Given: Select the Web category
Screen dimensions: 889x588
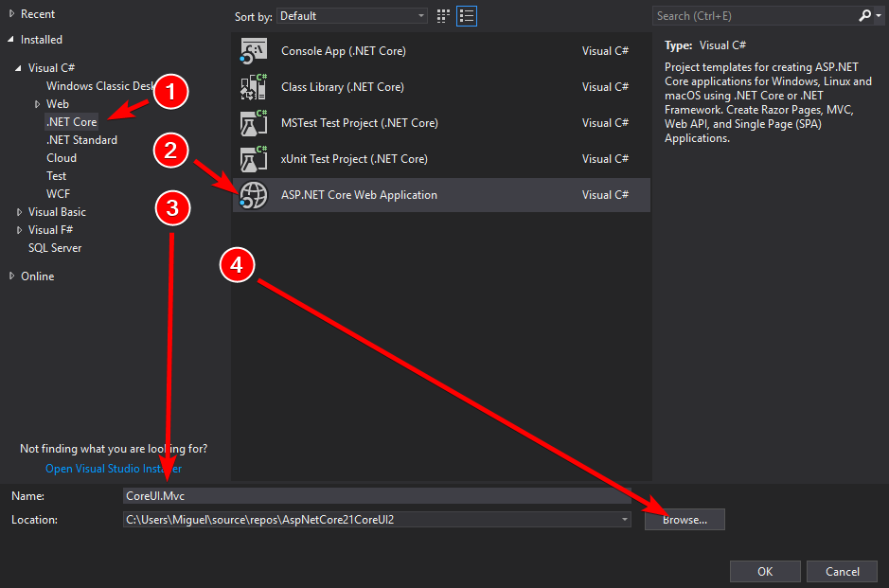Looking at the screenshot, I should click(x=57, y=104).
